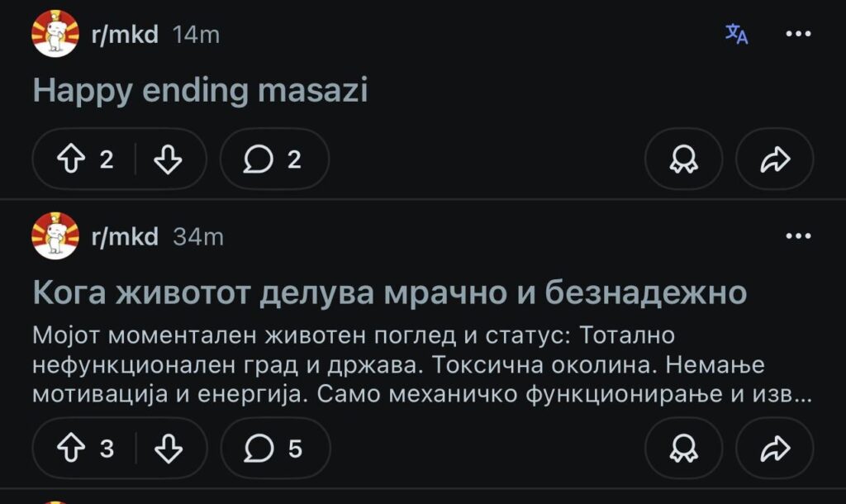
Task: Upvote the "Happy ending masazi" post
Action: coord(73,159)
